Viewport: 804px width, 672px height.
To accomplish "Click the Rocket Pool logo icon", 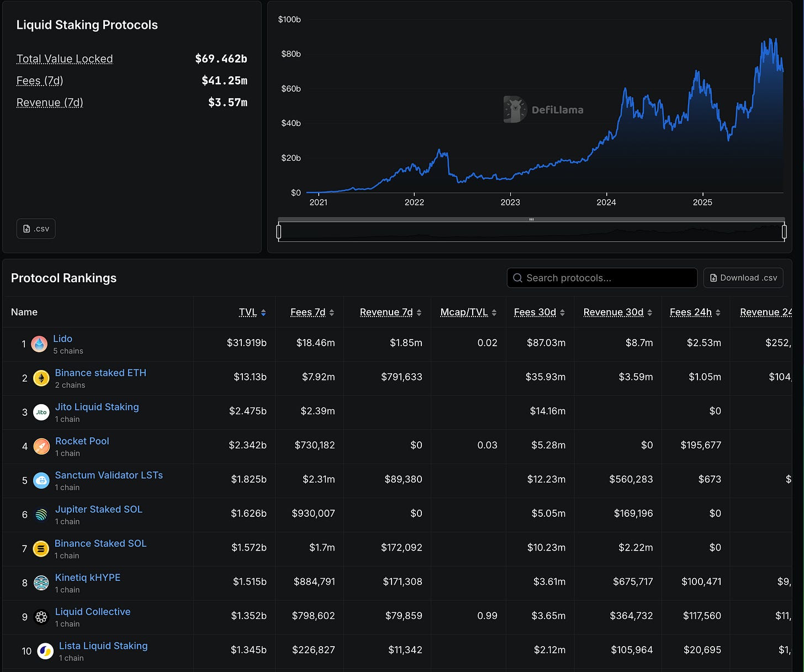I will 41,446.
